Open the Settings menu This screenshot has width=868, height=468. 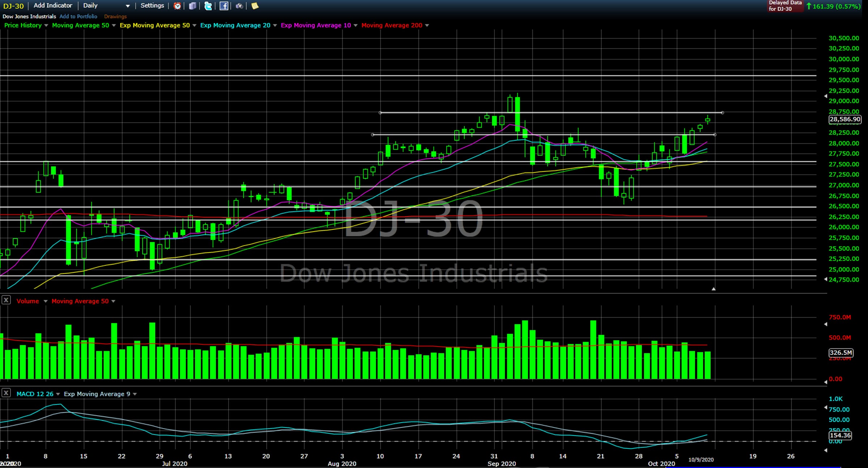152,5
